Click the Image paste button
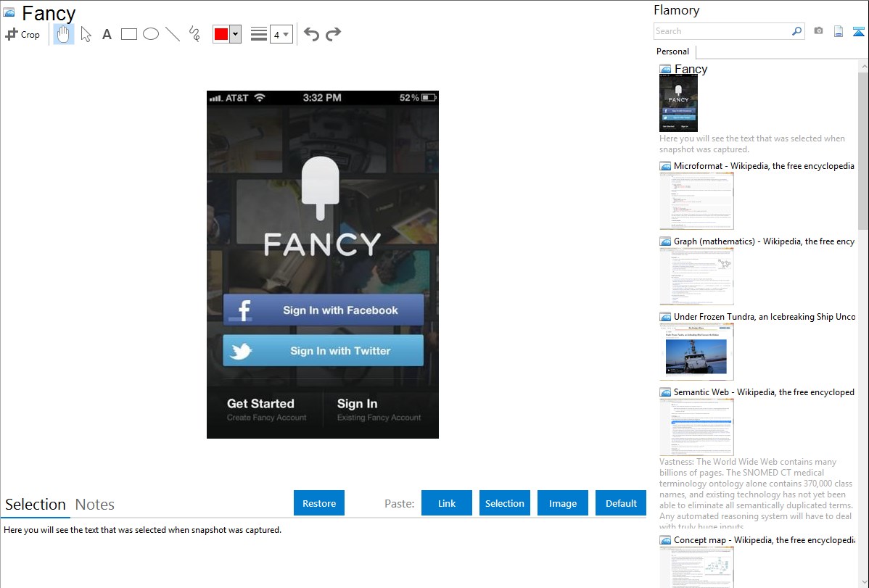The height and width of the screenshot is (588, 869). coord(562,503)
